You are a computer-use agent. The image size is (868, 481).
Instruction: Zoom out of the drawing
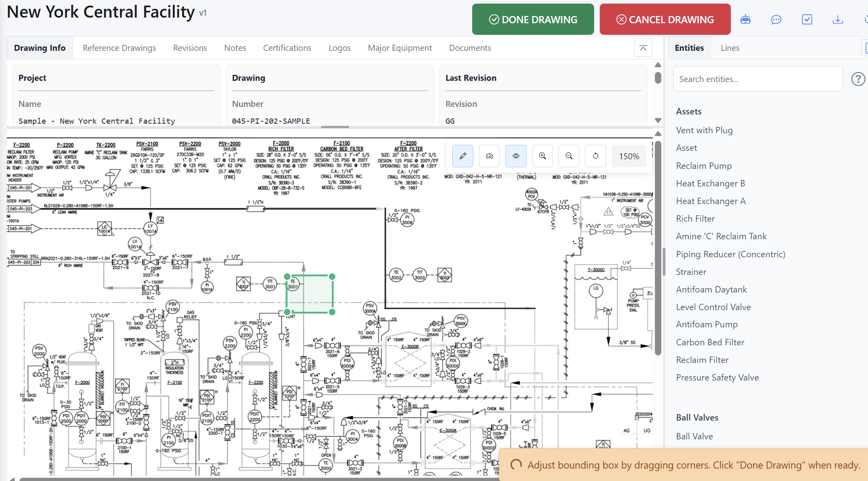click(x=569, y=156)
